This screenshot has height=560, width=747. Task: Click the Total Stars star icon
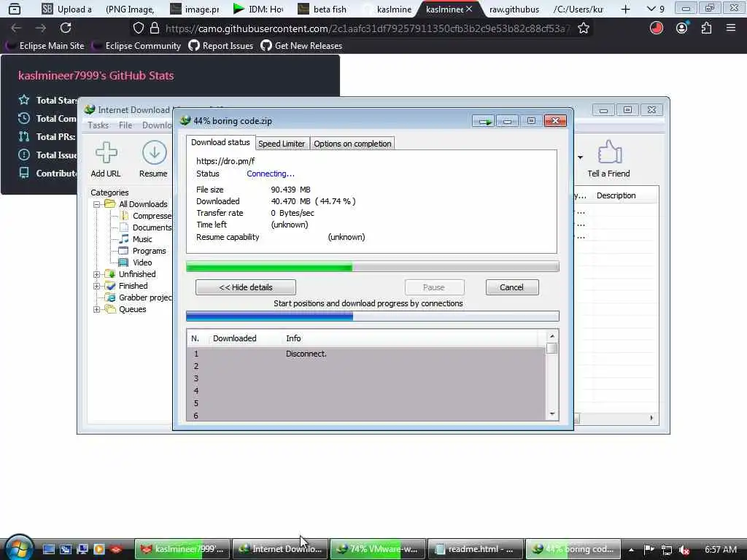[24, 100]
